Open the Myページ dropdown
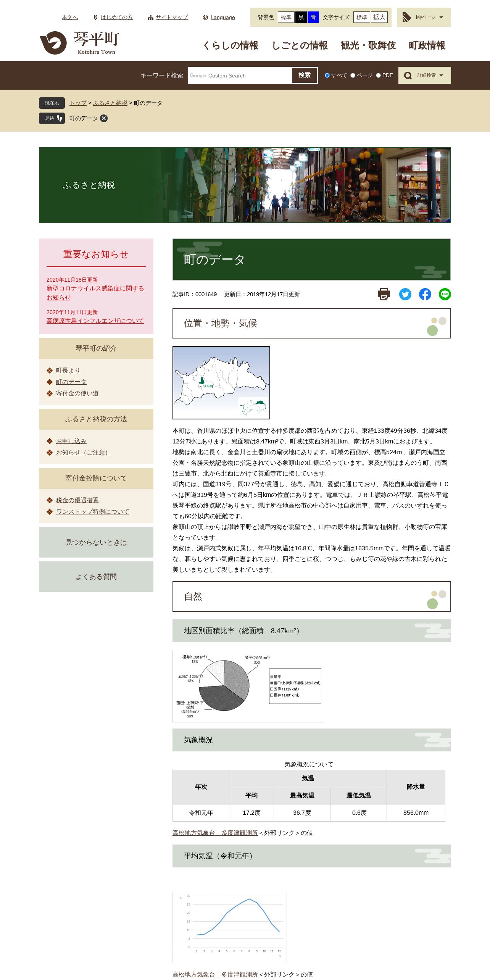The width and height of the screenshot is (490, 980). (424, 17)
